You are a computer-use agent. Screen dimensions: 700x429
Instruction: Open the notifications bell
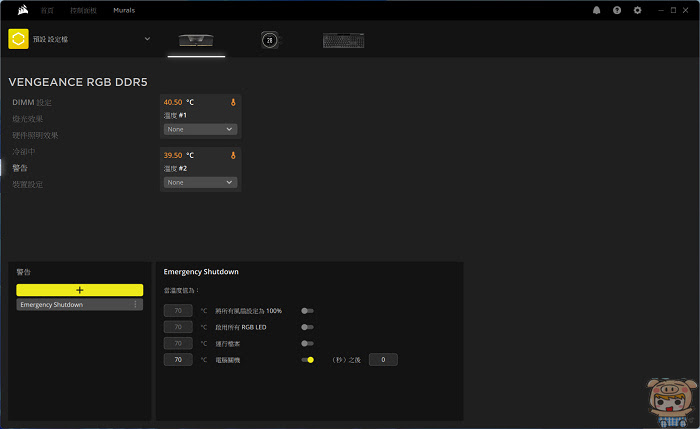(x=596, y=10)
